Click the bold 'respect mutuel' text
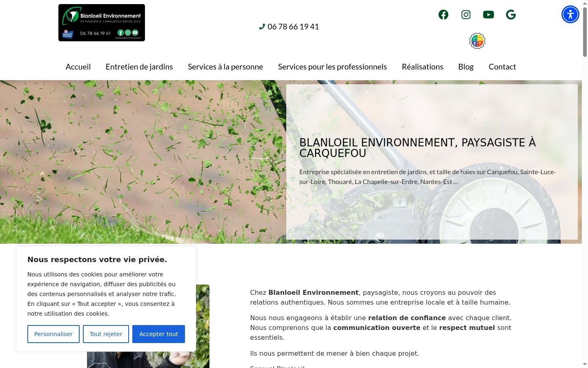The height and width of the screenshot is (368, 588). pyautogui.click(x=467, y=328)
